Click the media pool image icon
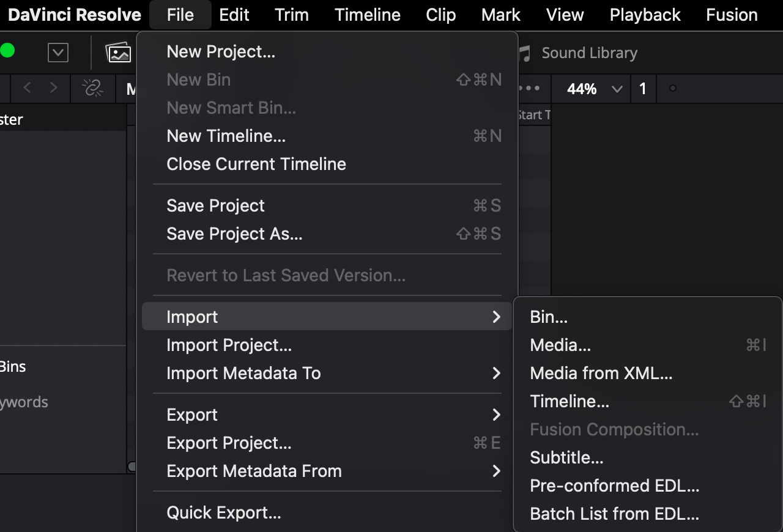 click(x=119, y=53)
